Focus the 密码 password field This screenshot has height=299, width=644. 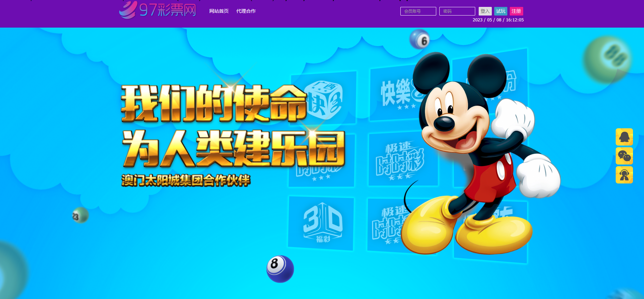coord(457,11)
